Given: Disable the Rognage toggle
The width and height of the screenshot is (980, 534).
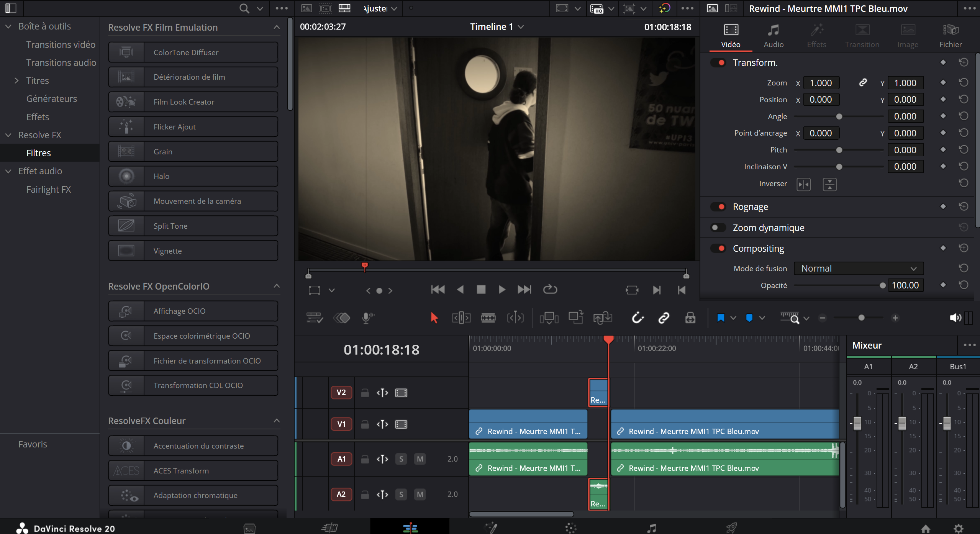Looking at the screenshot, I should [718, 207].
